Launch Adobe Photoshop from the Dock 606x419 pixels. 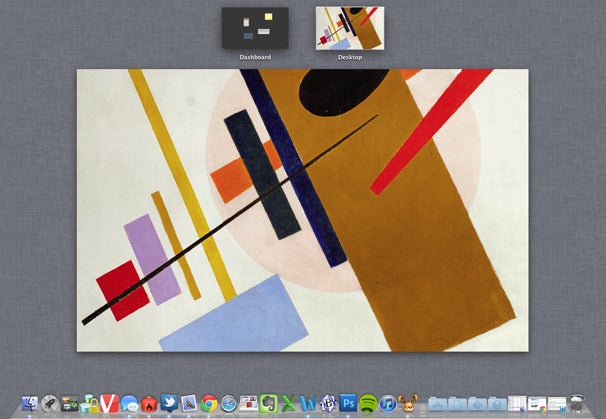[x=348, y=404]
